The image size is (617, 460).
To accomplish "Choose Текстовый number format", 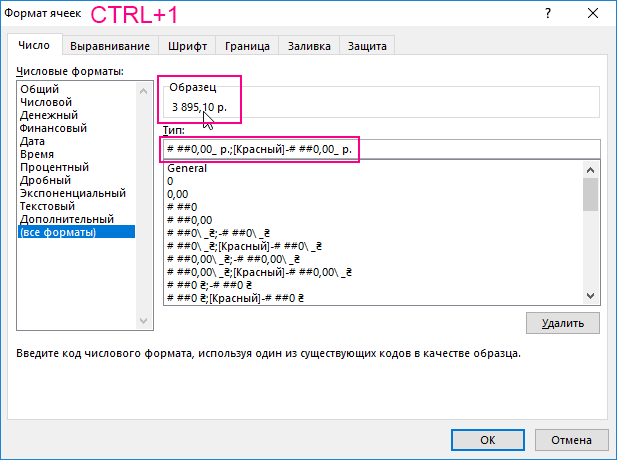I will click(x=51, y=206).
